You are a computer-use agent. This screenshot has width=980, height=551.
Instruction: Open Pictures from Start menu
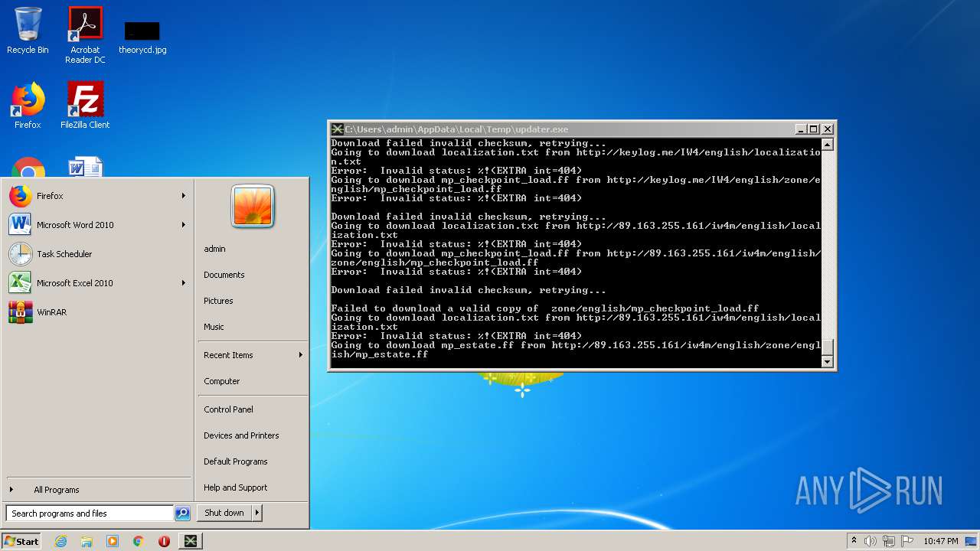coord(218,301)
